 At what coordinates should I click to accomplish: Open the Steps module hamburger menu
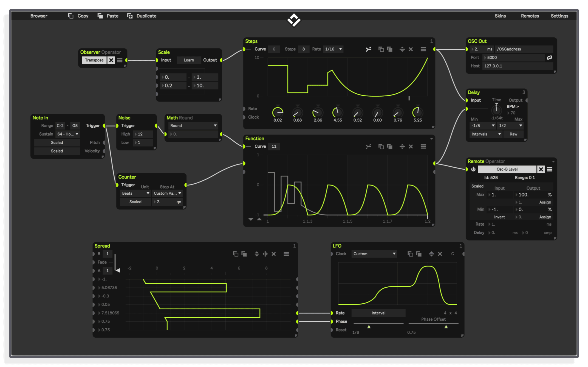pyautogui.click(x=423, y=49)
